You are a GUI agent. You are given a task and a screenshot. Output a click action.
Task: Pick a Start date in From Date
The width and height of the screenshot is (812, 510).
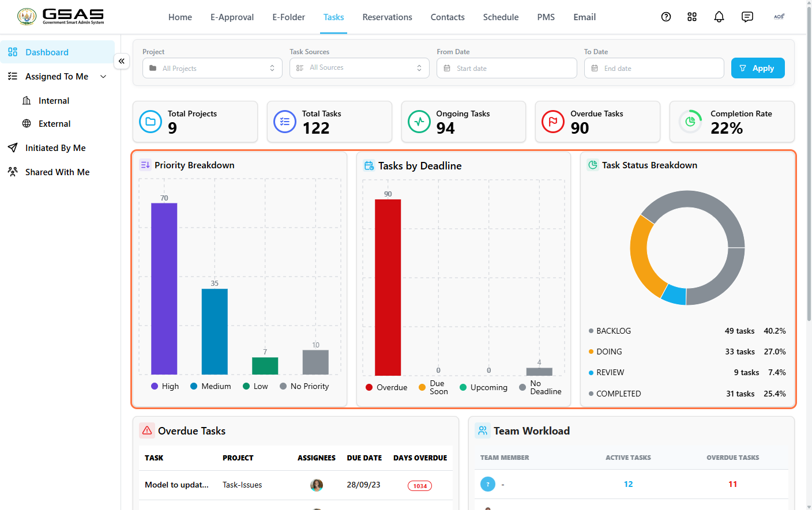point(507,68)
